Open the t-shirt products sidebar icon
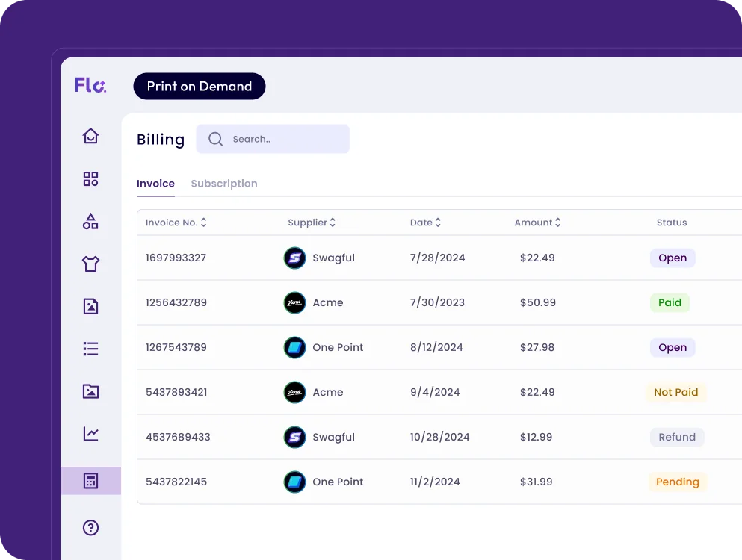 pyautogui.click(x=90, y=264)
